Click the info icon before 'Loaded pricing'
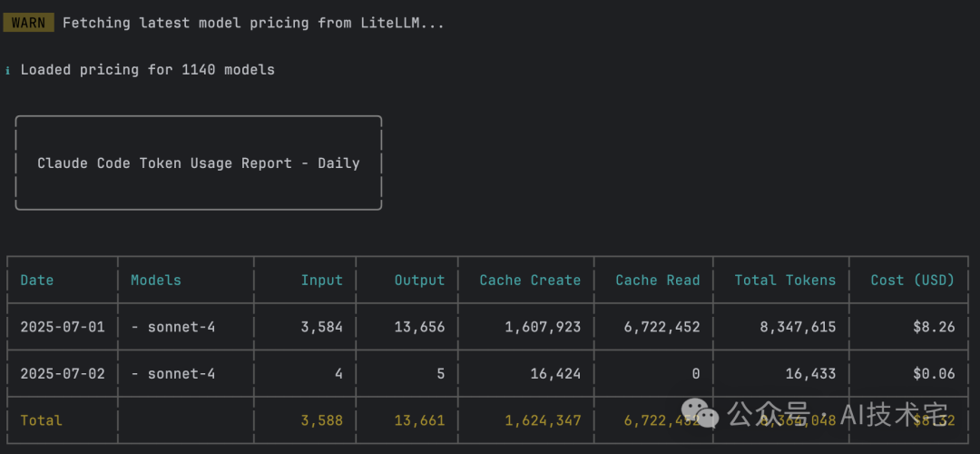Image resolution: width=980 pixels, height=454 pixels. 7,70
